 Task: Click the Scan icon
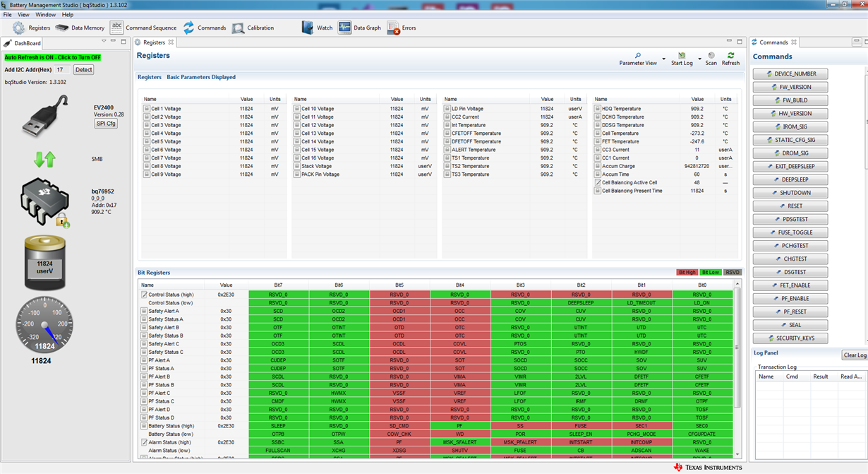pos(711,55)
